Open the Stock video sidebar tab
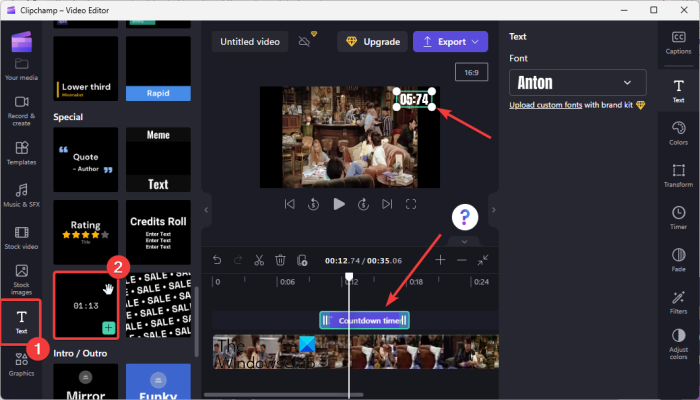This screenshot has width=700, height=400. 21,238
